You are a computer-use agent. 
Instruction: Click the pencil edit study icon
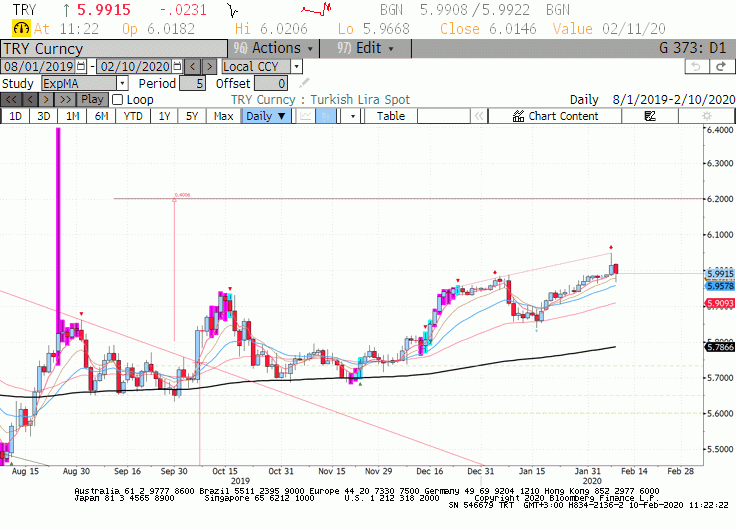(x=304, y=84)
